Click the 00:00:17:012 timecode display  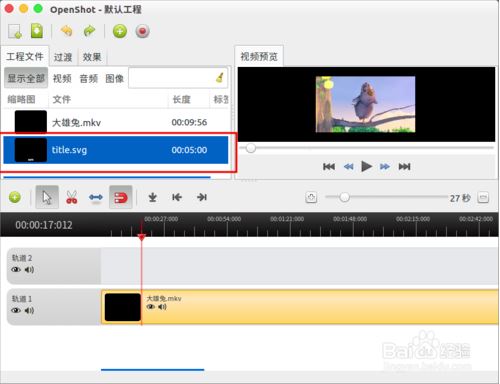click(44, 225)
